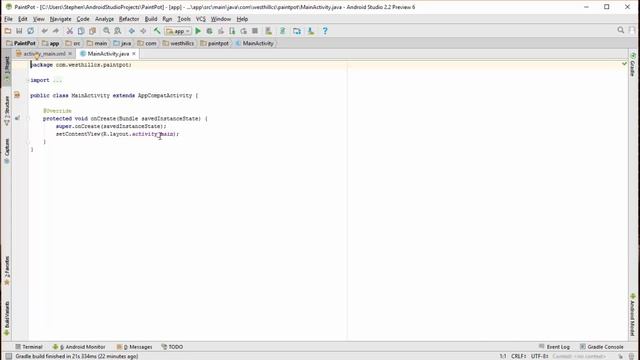Viewport: 640px width, 360px height.
Task: Expand the collapsed import statement
Action: (x=58, y=80)
